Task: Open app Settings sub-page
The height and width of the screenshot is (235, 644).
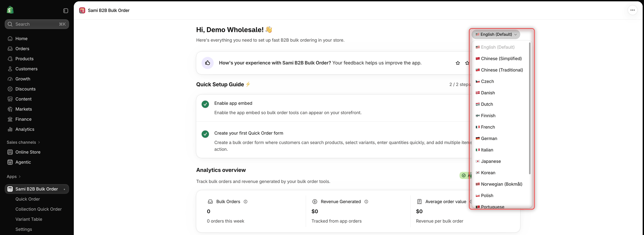Action: tap(24, 229)
